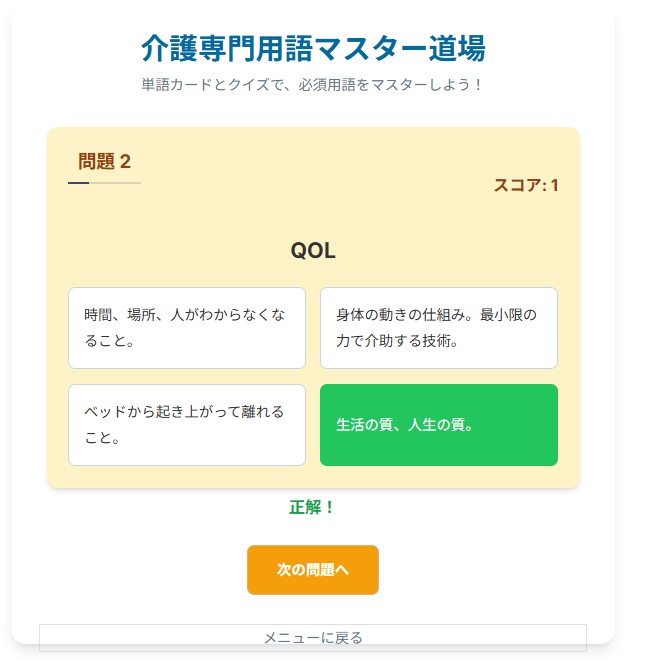Click the dark filled segment of progress bar
645x666 pixels.
(78, 183)
